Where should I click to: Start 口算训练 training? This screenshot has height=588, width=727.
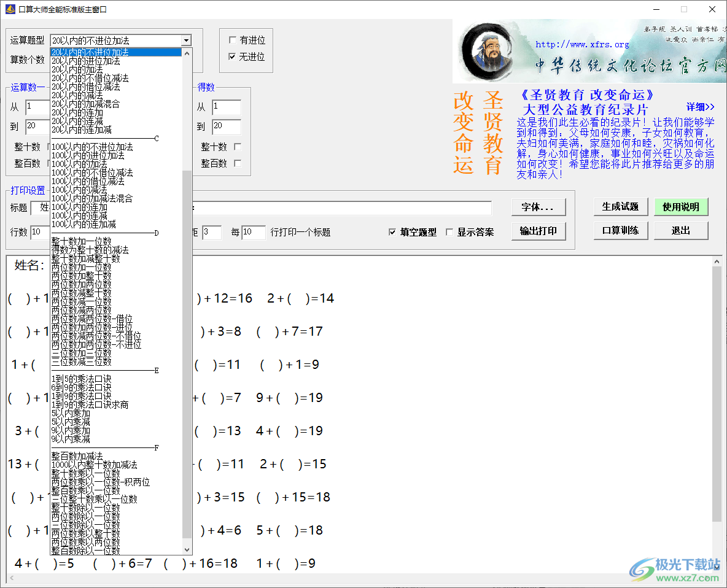click(x=621, y=230)
